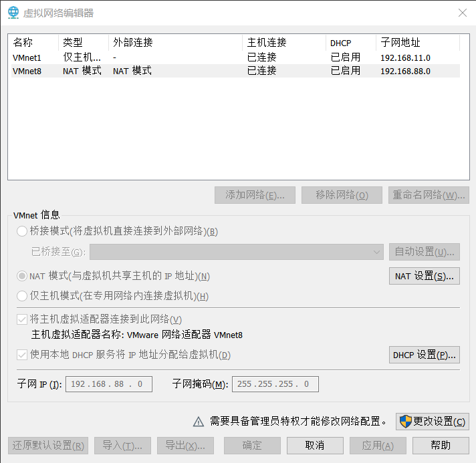
Task: Select 仅主机模式 radio button
Action: tap(22, 296)
